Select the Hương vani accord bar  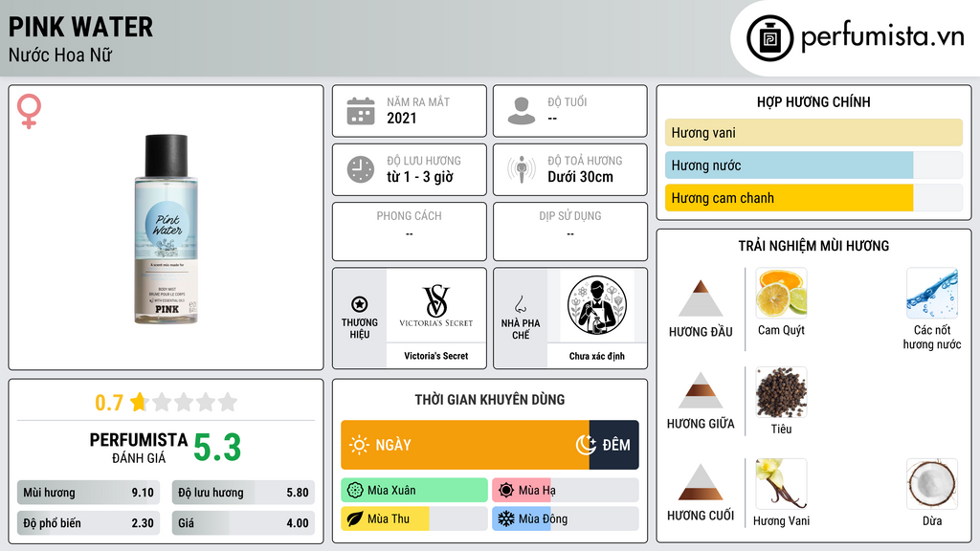coord(813,132)
